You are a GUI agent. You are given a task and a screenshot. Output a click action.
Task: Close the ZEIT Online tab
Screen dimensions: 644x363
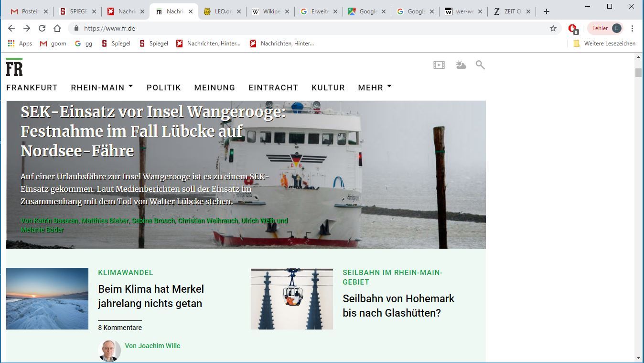point(528,11)
